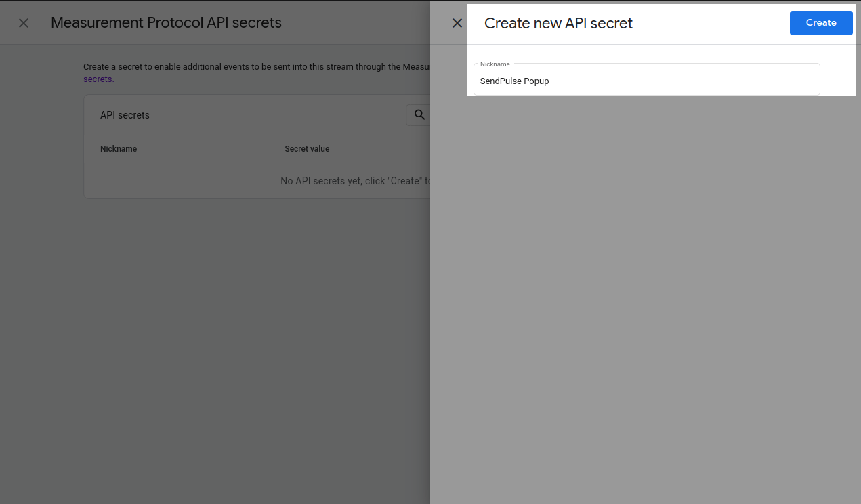Select the "API secrets" card heading
This screenshot has height=504, width=861.
pos(125,115)
